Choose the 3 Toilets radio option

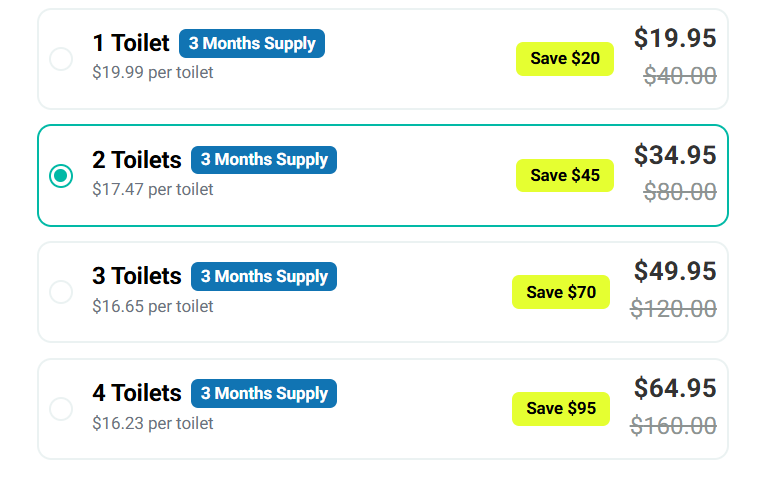tap(61, 292)
